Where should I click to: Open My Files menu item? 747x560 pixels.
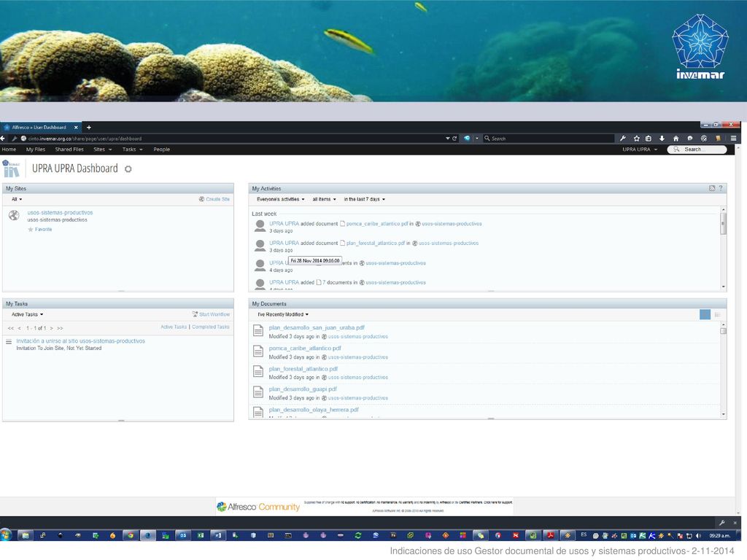(x=36, y=149)
